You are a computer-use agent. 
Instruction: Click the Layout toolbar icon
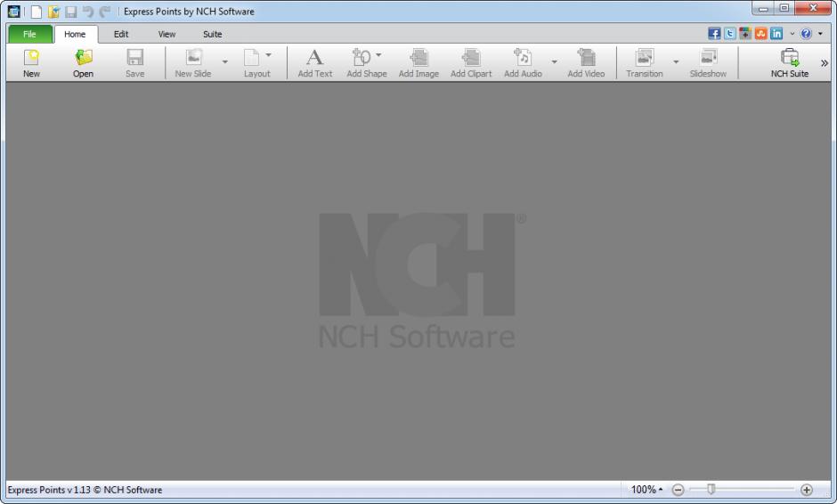tap(252, 58)
